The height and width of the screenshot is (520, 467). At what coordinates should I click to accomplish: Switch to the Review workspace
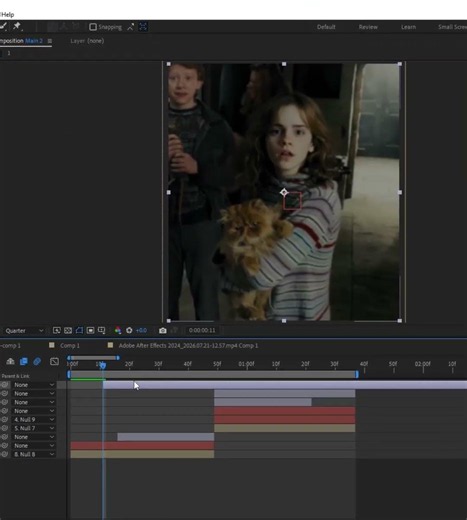click(368, 27)
